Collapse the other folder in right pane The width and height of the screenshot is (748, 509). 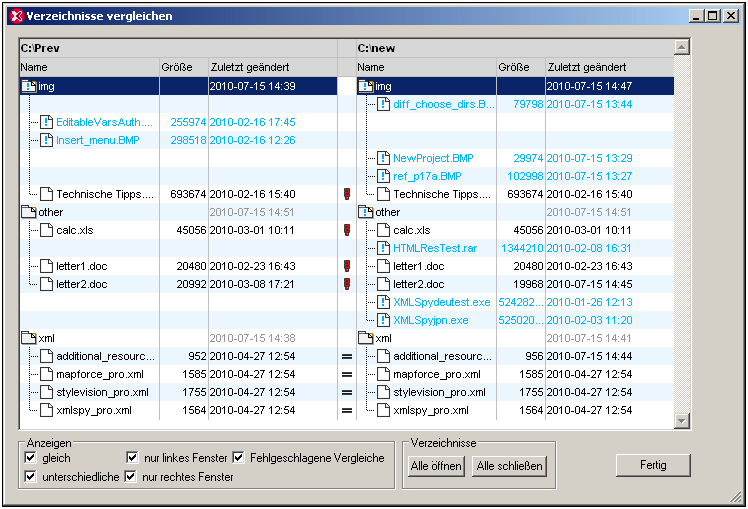(x=365, y=212)
